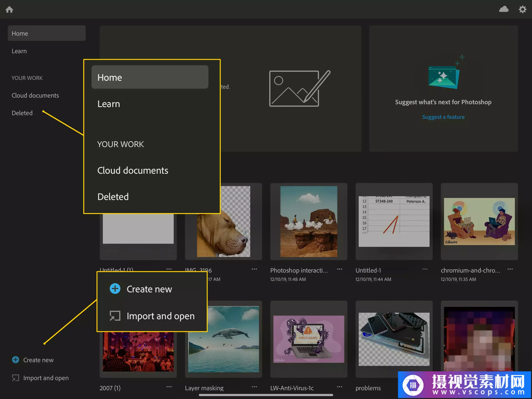This screenshot has width=532, height=399.
Task: Open the desert clouds Photoshop interaction thumbnail
Action: [309, 221]
